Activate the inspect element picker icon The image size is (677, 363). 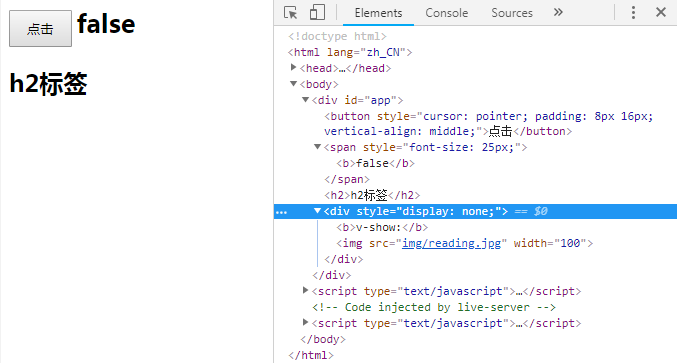(x=291, y=13)
